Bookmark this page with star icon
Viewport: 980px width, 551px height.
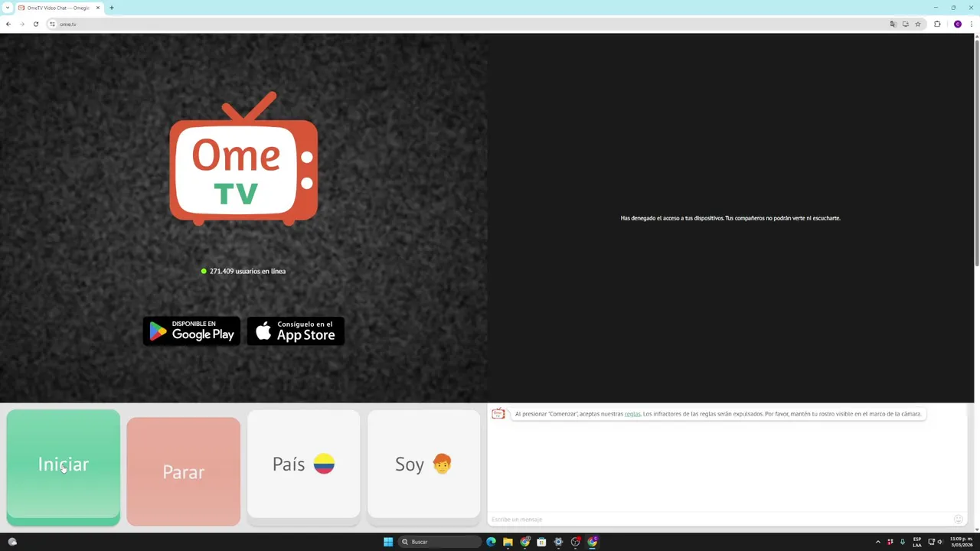[918, 24]
